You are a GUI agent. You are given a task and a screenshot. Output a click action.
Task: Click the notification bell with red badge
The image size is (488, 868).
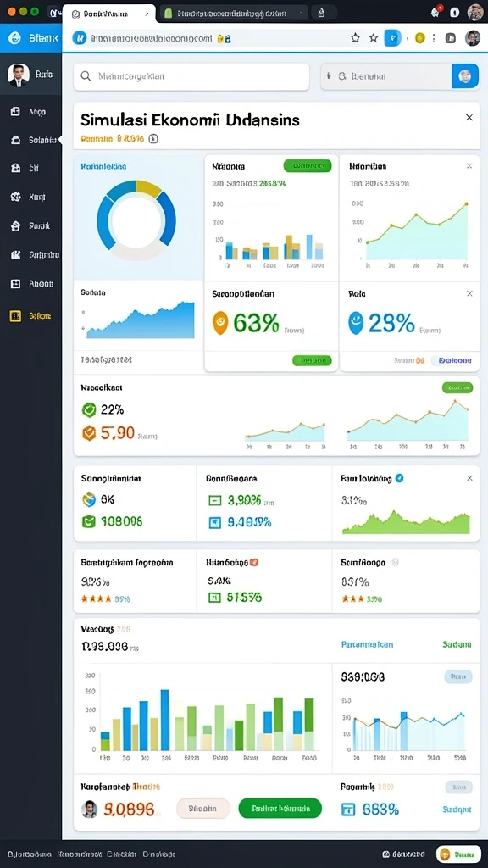436,12
